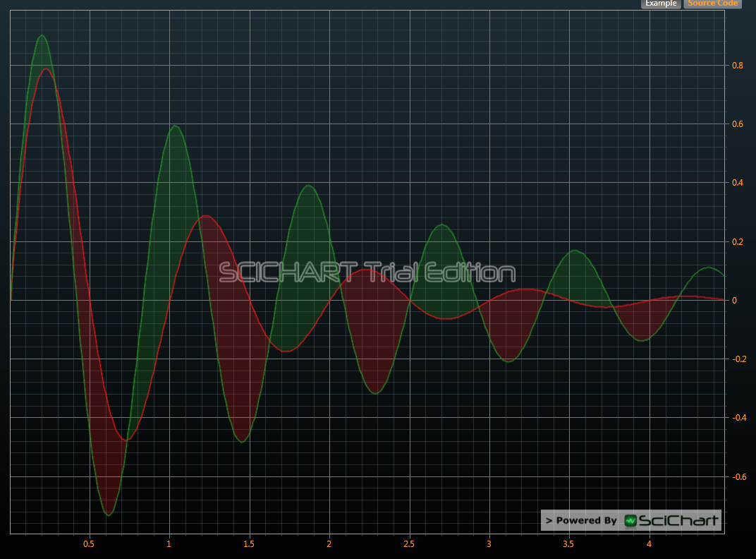
Task: Click the Y-axis label 0.8
Action: pyautogui.click(x=738, y=66)
